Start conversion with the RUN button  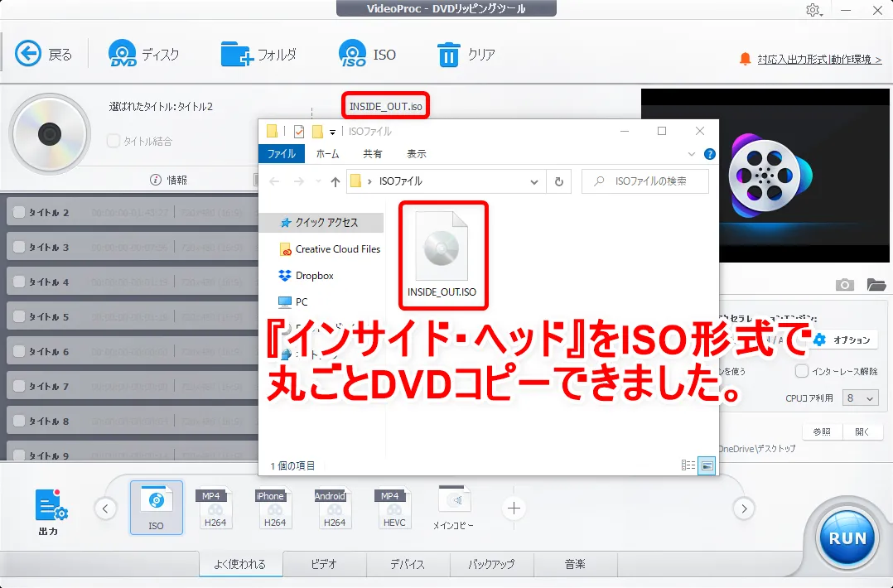point(847,538)
